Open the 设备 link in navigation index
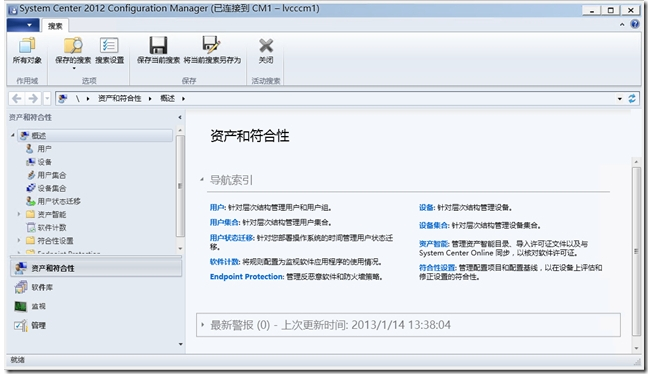651x376 pixels. point(426,208)
